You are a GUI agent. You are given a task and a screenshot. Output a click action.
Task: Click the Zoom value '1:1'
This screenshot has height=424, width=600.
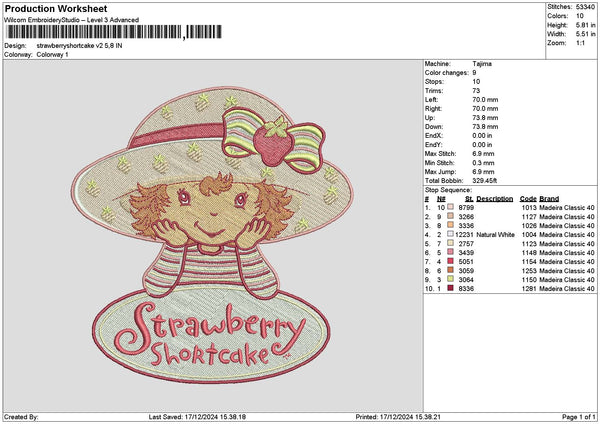click(580, 43)
